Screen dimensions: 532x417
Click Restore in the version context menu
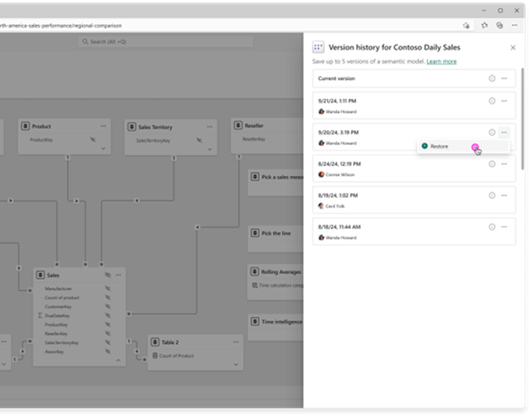tap(440, 146)
